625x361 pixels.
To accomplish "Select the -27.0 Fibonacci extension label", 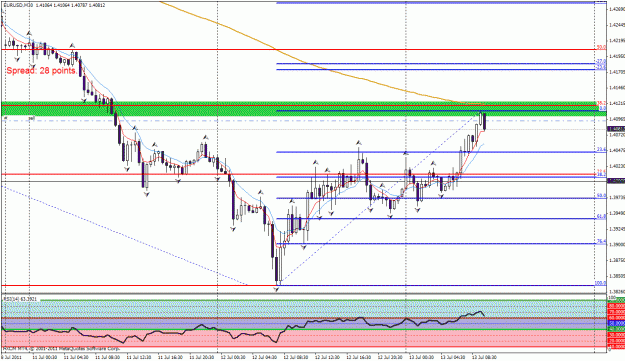I will [x=601, y=61].
